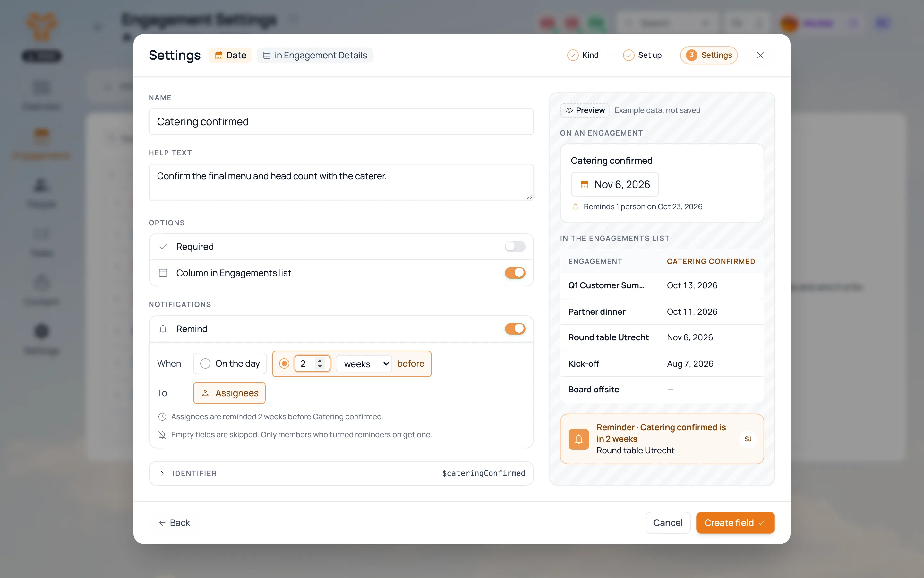
Task: Go to the Kind step
Action: point(583,56)
